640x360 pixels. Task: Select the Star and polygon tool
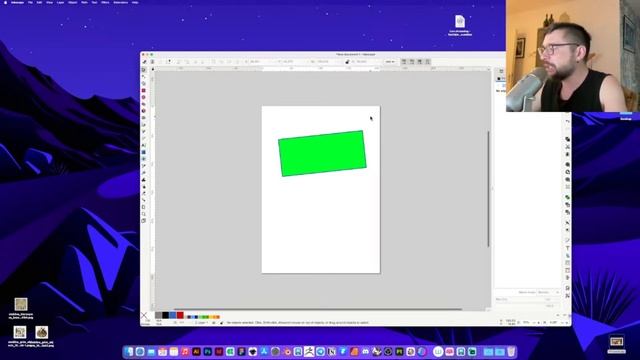(x=144, y=104)
